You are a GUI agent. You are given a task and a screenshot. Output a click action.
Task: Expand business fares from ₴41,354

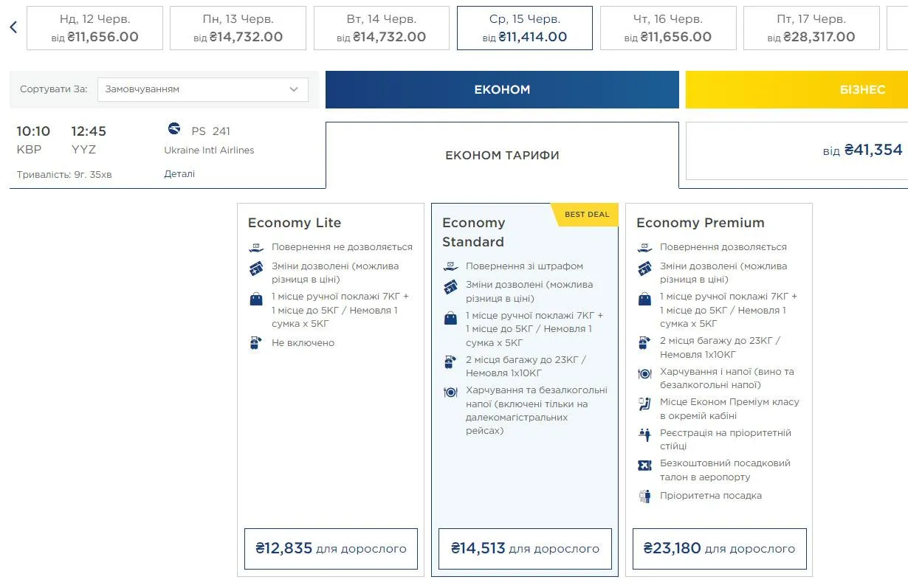pos(797,151)
